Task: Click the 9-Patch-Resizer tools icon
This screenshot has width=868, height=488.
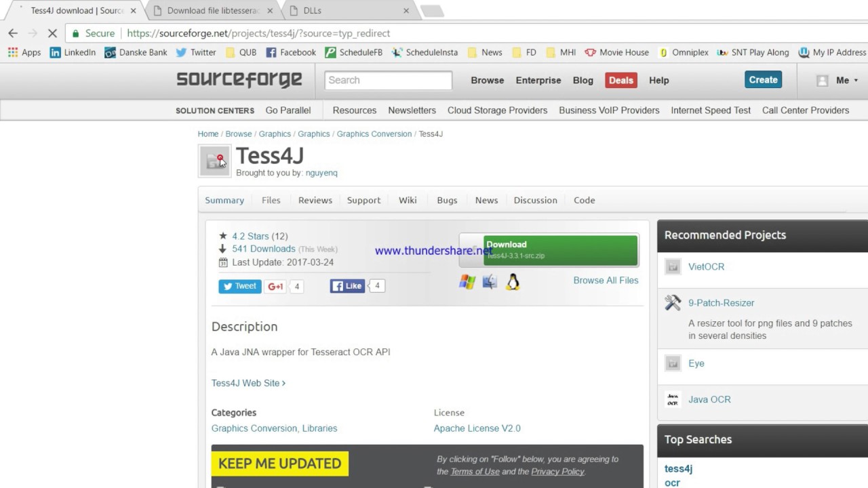Action: point(673,303)
